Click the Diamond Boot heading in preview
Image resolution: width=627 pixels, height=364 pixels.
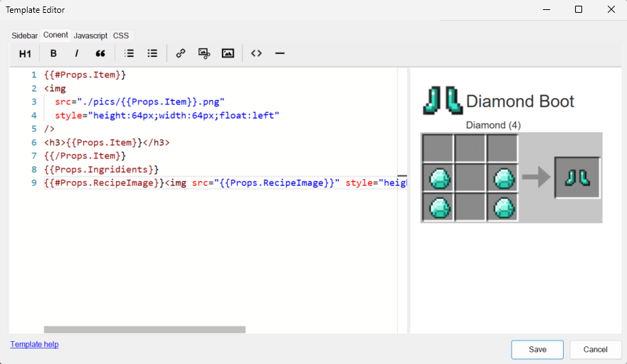[x=520, y=102]
